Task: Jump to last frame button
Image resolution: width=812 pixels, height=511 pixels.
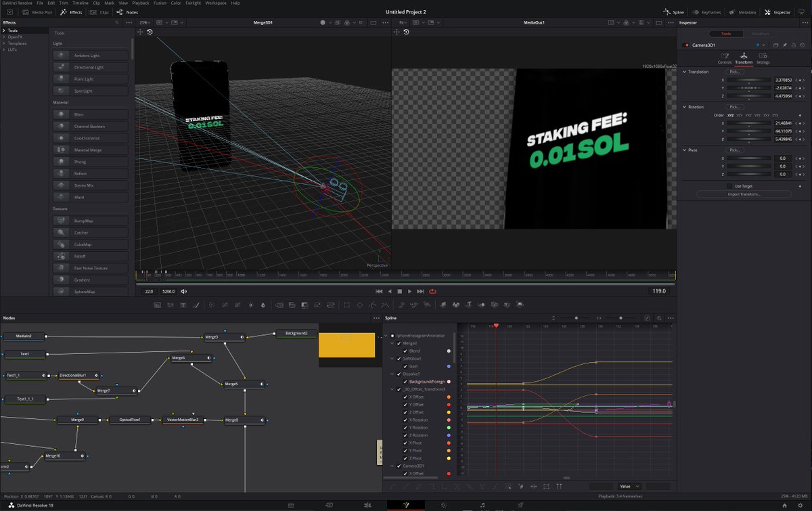Action: [420, 291]
